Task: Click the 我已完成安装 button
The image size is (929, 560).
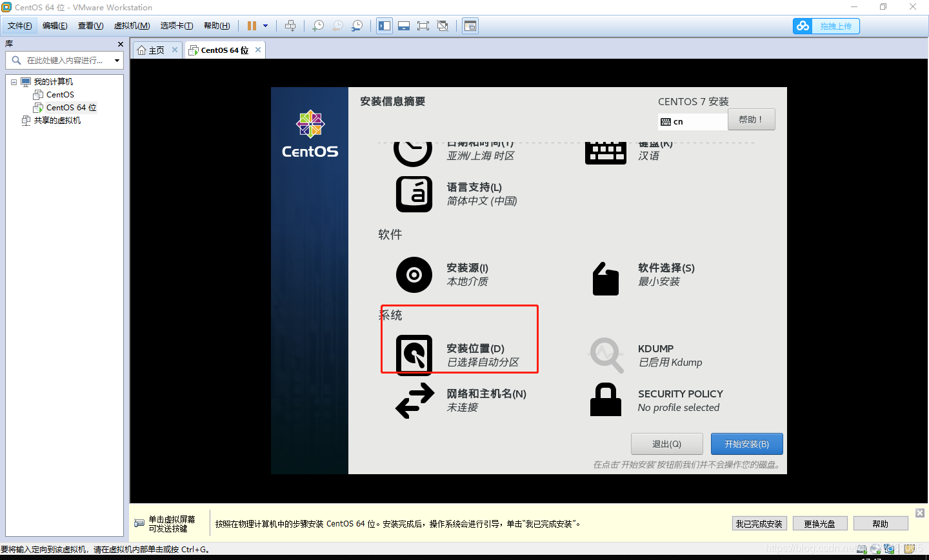Action: pyautogui.click(x=759, y=524)
